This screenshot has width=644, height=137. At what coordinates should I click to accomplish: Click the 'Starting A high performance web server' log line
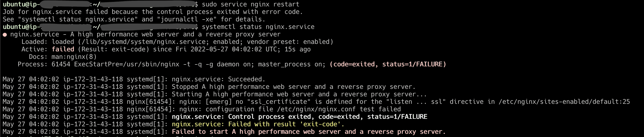coord(215,94)
